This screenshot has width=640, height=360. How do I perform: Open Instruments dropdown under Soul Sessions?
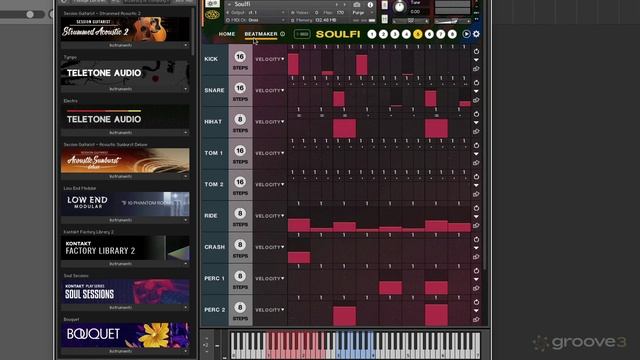[125, 308]
